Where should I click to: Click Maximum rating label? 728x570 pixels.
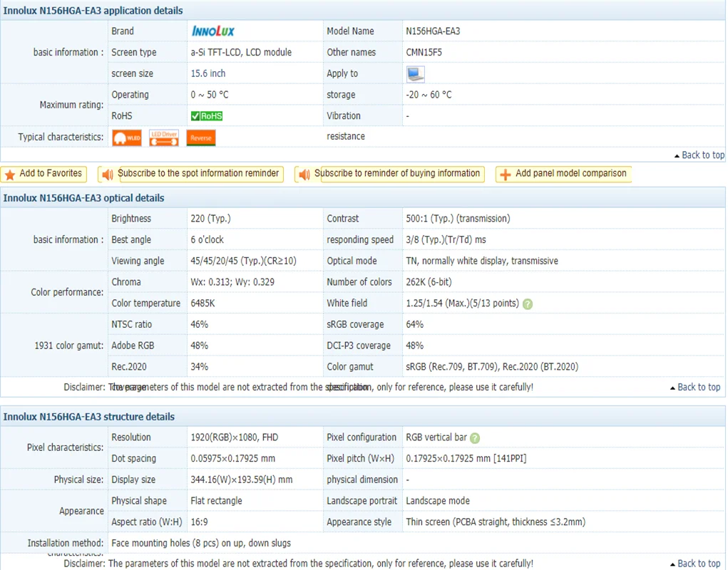click(x=71, y=105)
